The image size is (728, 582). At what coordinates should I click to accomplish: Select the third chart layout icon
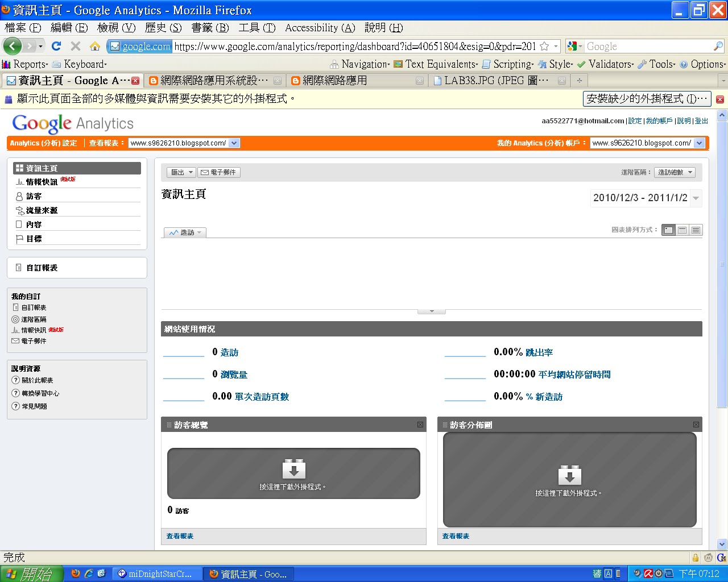[696, 230]
